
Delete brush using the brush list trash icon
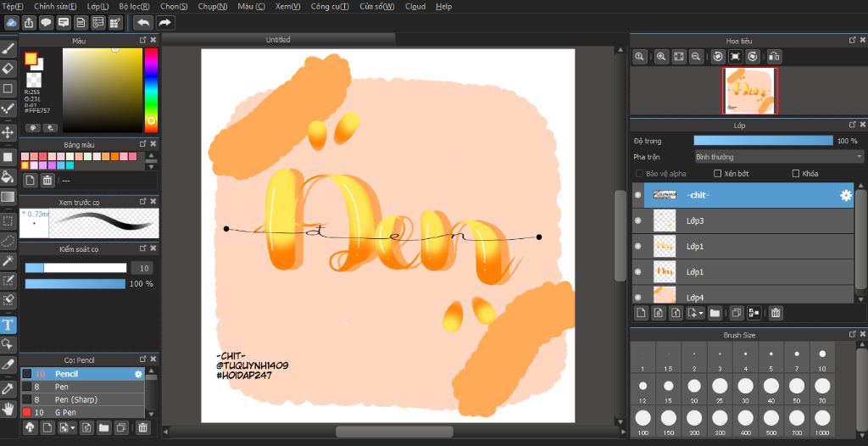click(142, 427)
